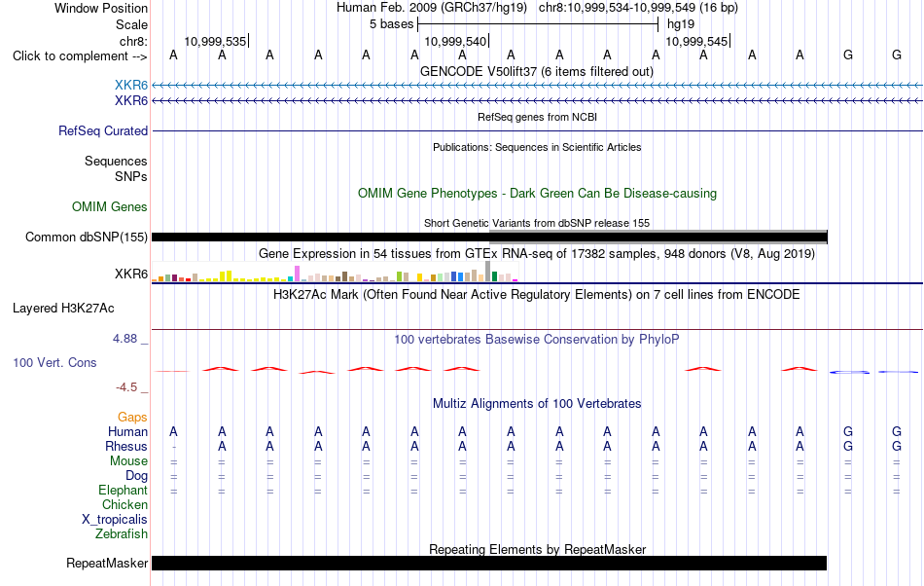Screen dimensions: 924x586
Task: Click the Gaps row label
Action: click(x=132, y=418)
